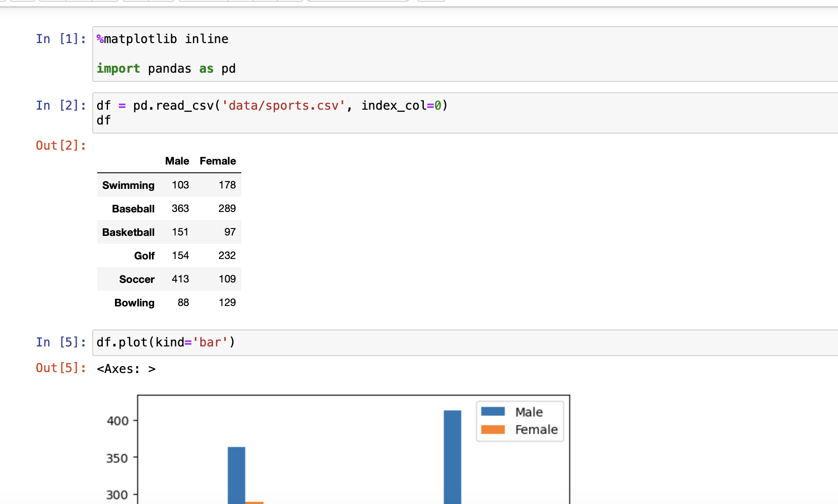The image size is (838, 504).
Task: Click the Female column header in the table
Action: tap(217, 161)
